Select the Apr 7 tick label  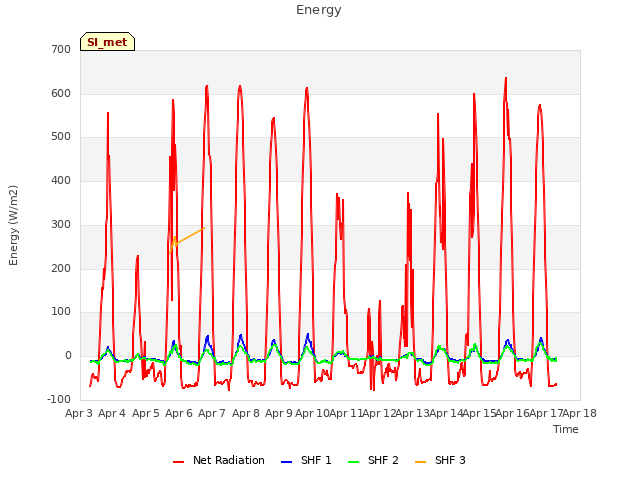[x=212, y=413]
